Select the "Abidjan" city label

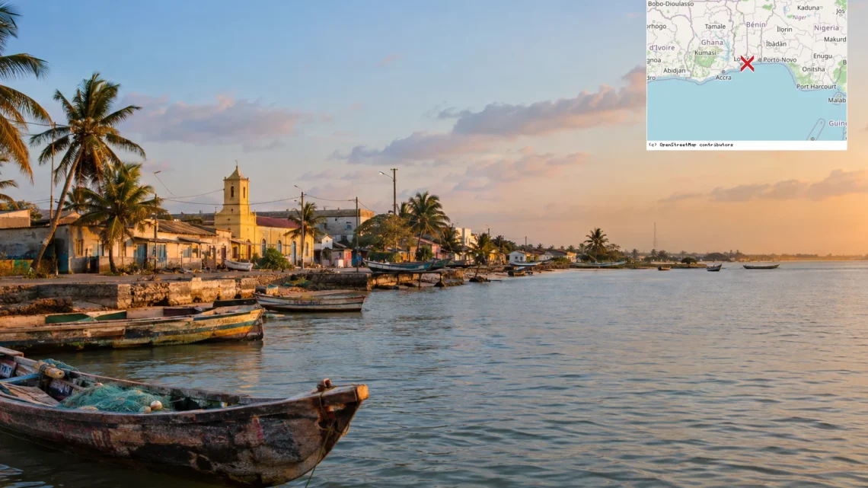[x=675, y=71]
